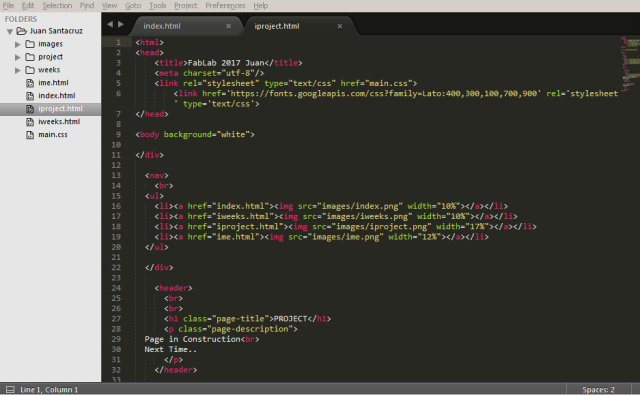
Task: Click the minimap code overview
Action: pyautogui.click(x=630, y=63)
